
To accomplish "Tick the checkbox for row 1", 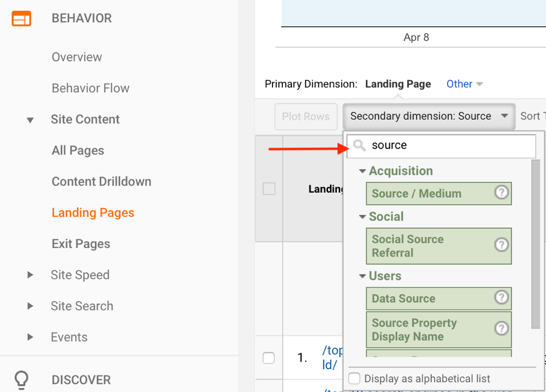I will (x=269, y=358).
